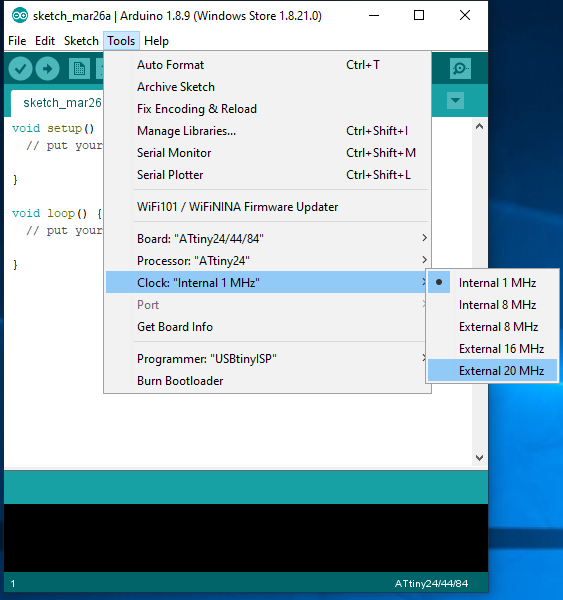Open Serial Plotter menu entry

pos(267,175)
